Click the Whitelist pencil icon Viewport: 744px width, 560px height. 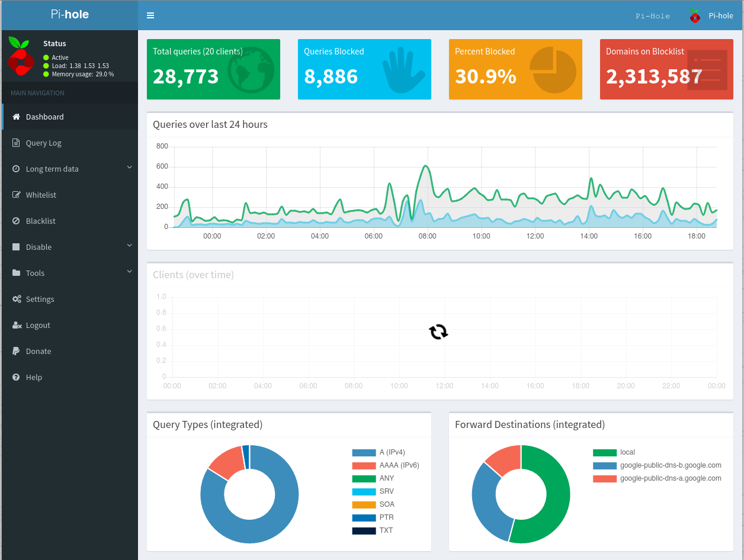coord(17,195)
